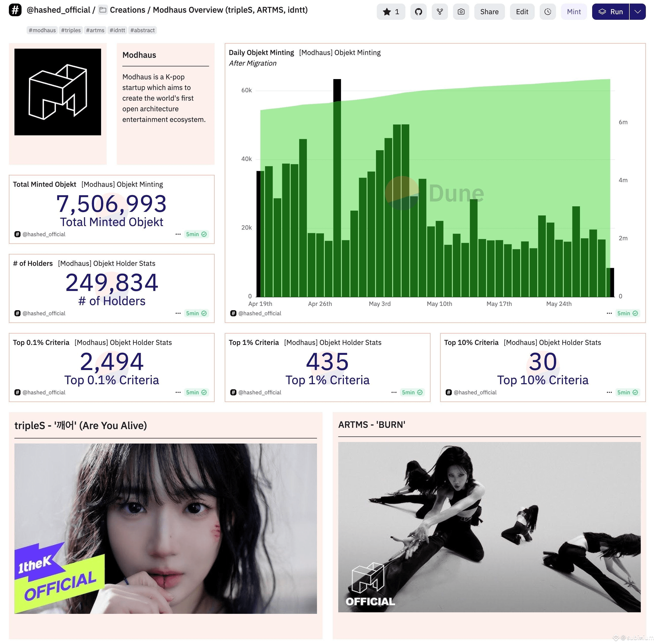Open the three-dot menu on Total Minted Objekt
The width and height of the screenshot is (656, 644).
tap(178, 234)
